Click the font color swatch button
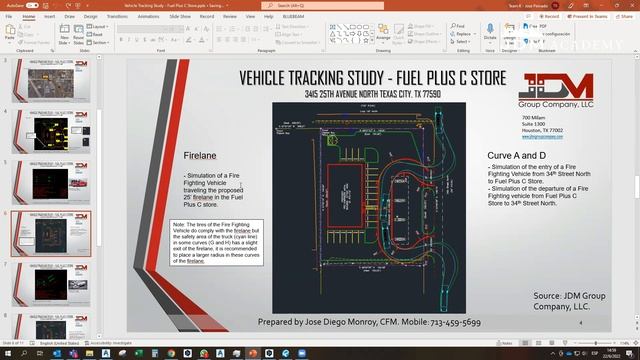This screenshot has height=360, width=640. tap(202, 40)
